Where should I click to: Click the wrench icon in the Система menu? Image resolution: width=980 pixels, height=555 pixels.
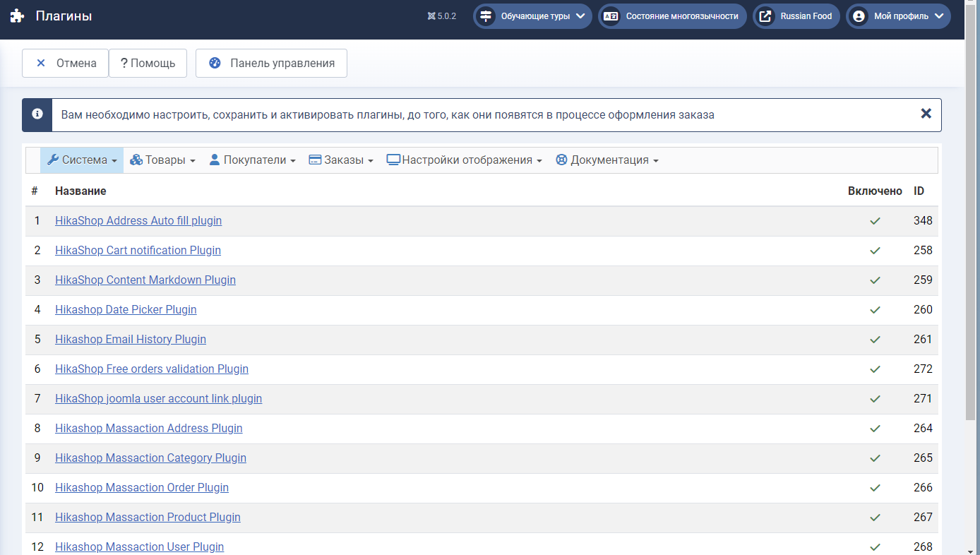point(53,160)
